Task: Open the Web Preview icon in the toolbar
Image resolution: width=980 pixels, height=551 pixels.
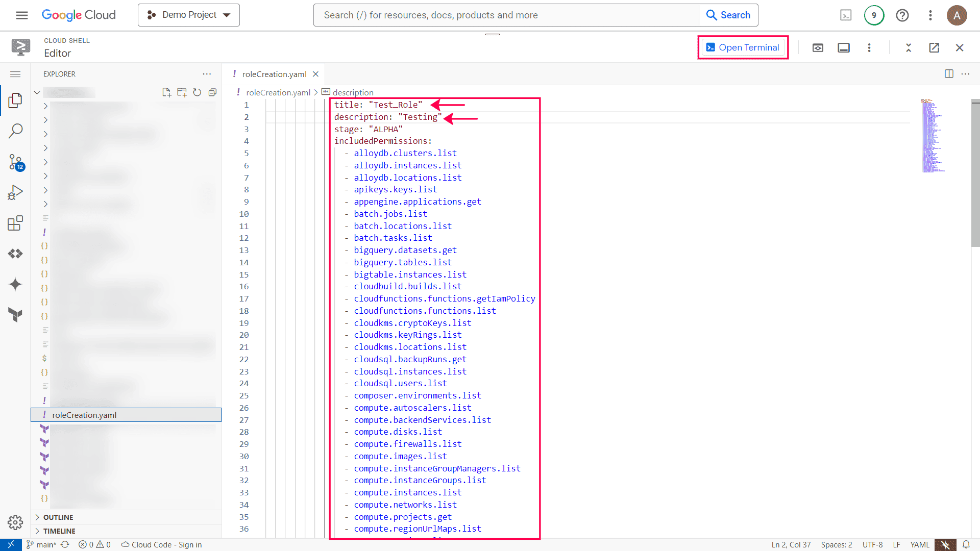Action: (818, 47)
